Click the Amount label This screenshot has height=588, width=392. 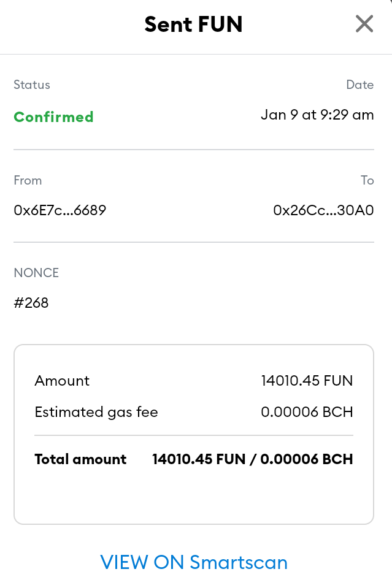click(63, 381)
